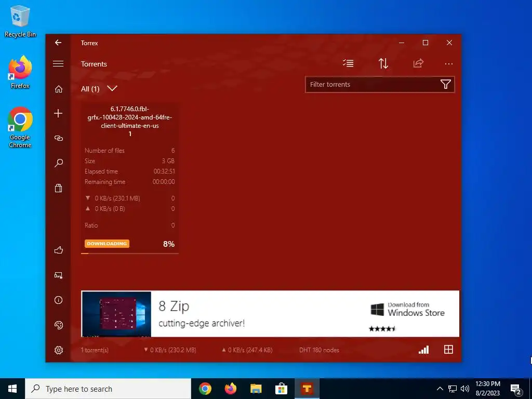Viewport: 532px width, 399px height.
Task: Click the DOWNLOADING status badge
Action: point(107,244)
